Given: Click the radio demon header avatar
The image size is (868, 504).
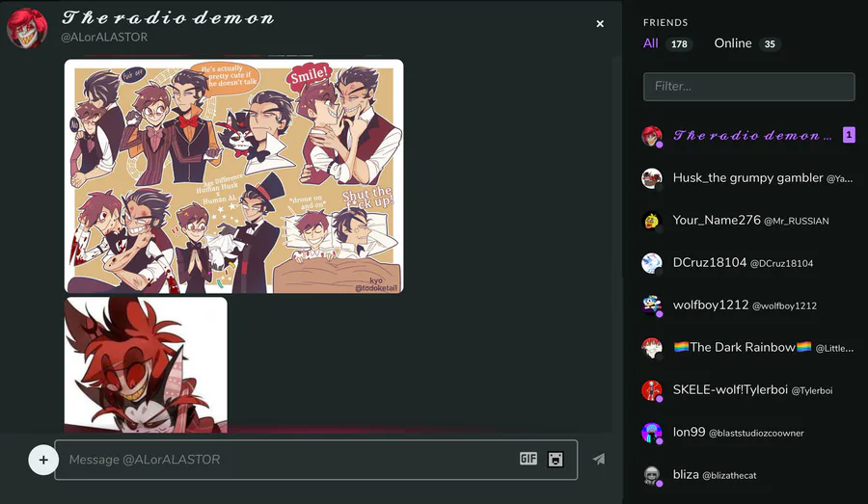Looking at the screenshot, I should 27,28.
